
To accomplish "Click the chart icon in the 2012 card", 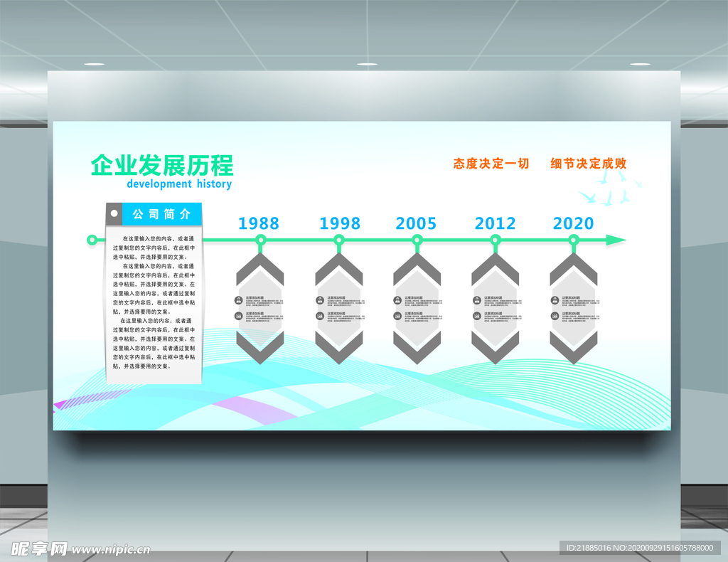I will 477,316.
